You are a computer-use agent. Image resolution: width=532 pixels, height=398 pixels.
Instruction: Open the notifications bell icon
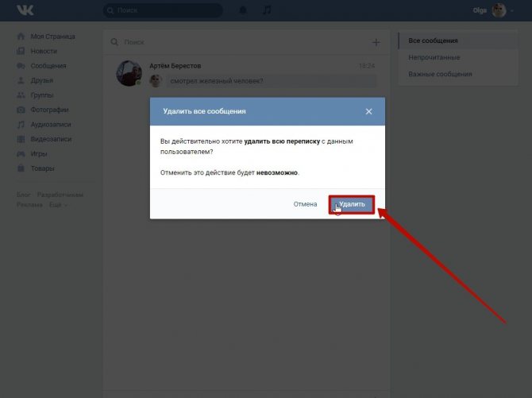pos(243,10)
